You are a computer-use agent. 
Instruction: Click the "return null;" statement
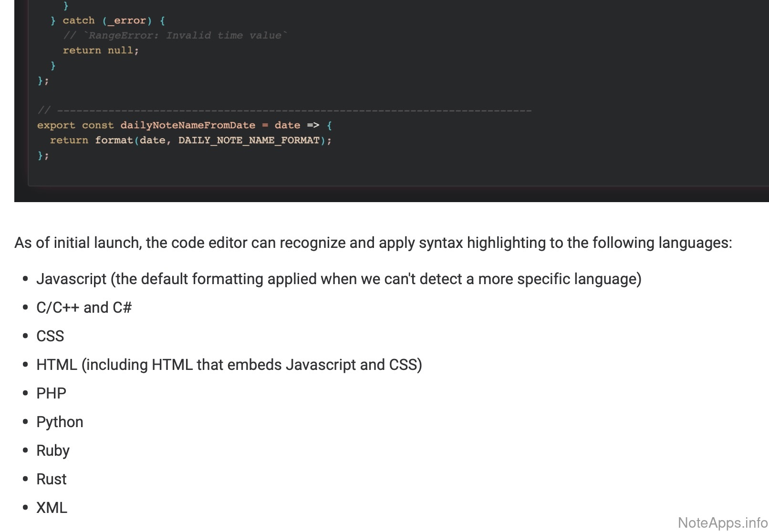(101, 51)
